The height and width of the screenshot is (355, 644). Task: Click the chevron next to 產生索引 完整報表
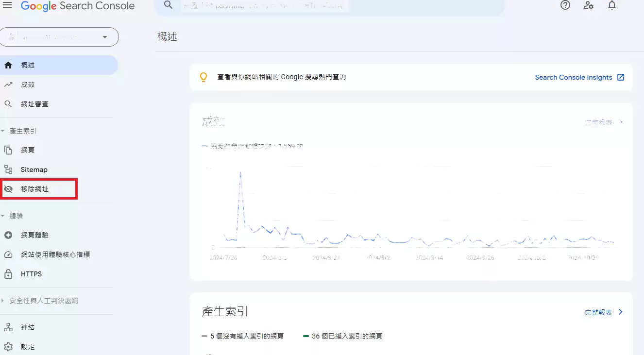(x=621, y=312)
